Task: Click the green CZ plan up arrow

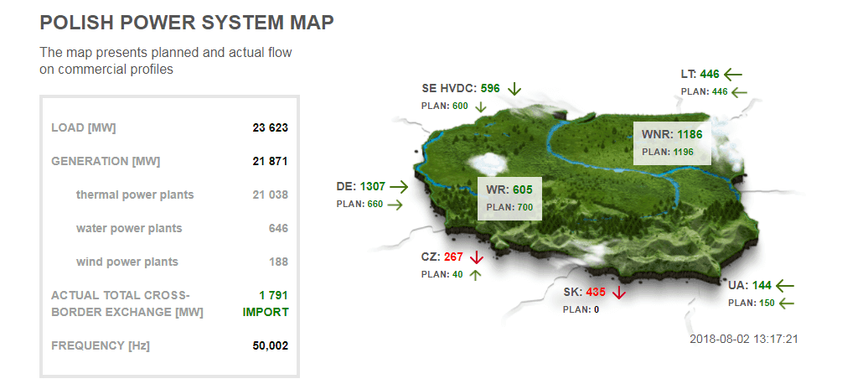Action: [475, 274]
